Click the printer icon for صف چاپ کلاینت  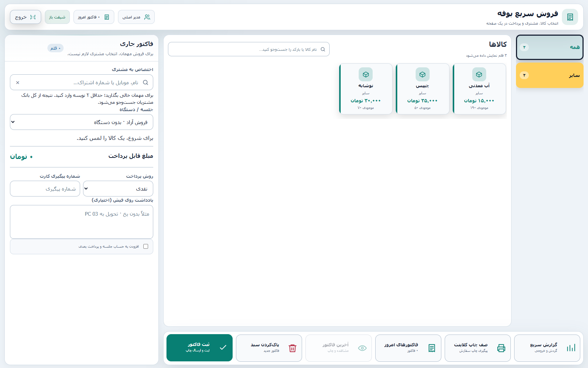[501, 348]
